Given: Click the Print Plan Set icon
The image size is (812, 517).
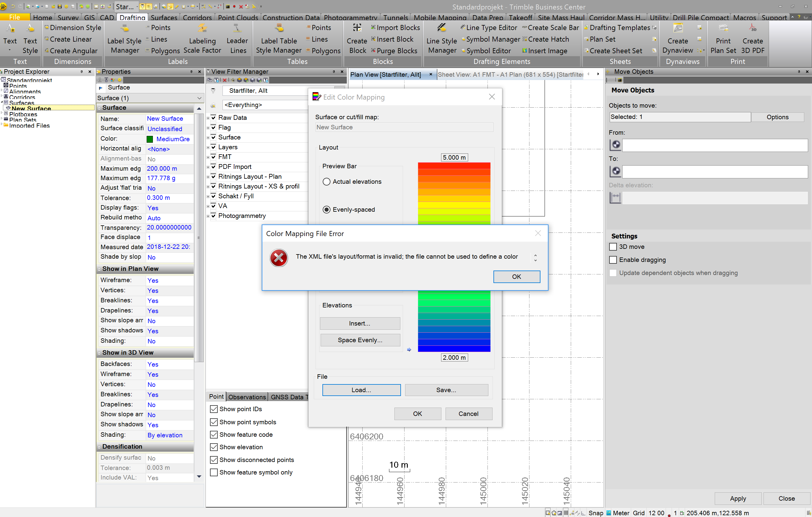Looking at the screenshot, I should click(x=723, y=28).
